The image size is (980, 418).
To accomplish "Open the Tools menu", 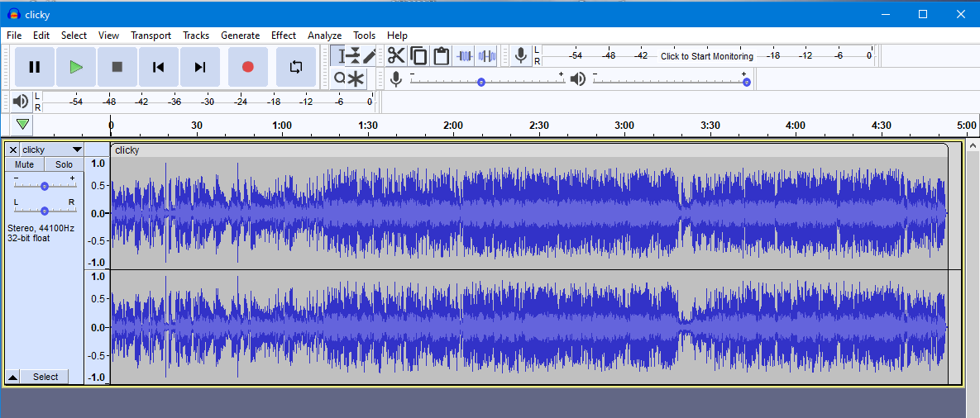I will pos(365,36).
